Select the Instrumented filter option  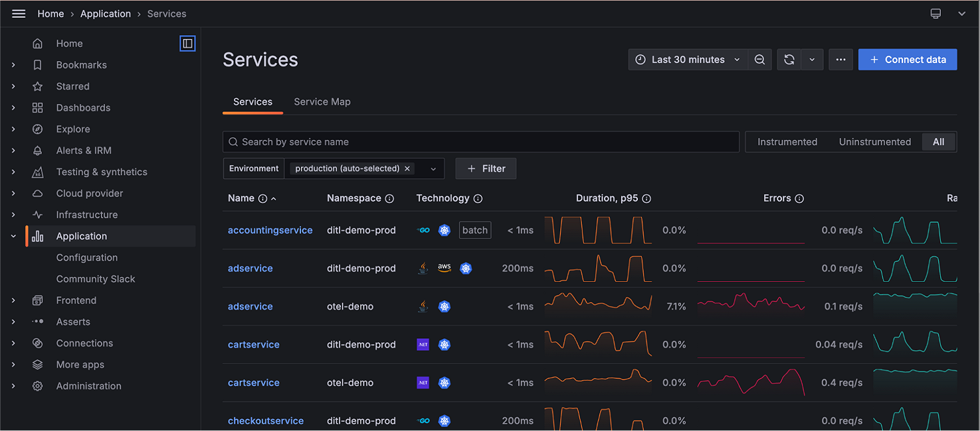[787, 142]
